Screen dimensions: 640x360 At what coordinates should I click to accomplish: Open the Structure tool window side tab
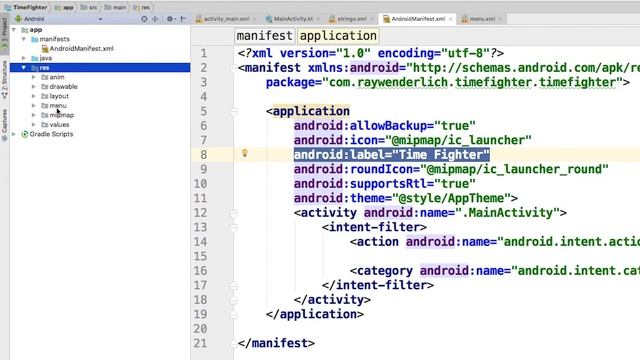coord(4,80)
